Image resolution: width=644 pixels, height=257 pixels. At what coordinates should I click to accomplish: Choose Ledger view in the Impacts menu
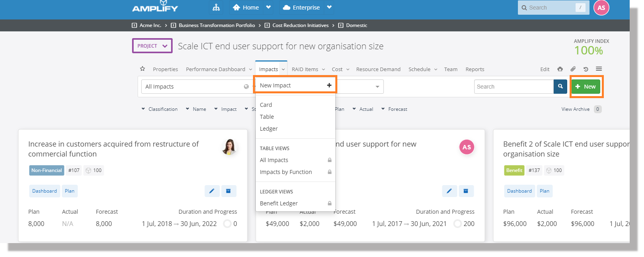(x=269, y=129)
